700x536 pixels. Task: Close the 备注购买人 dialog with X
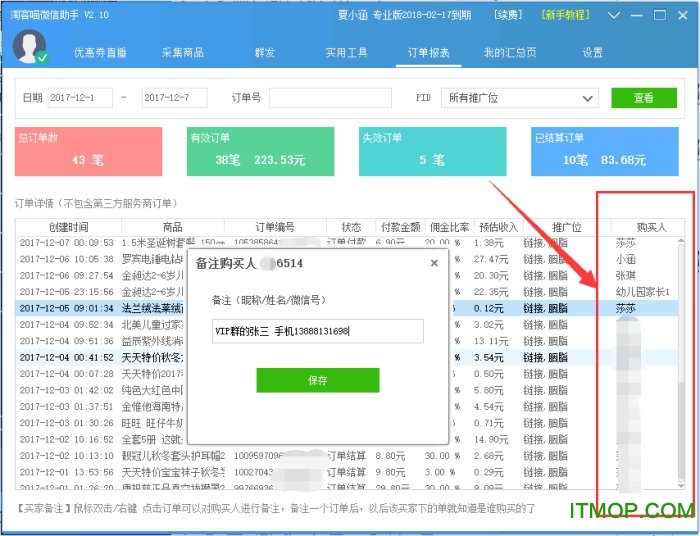coord(434,263)
